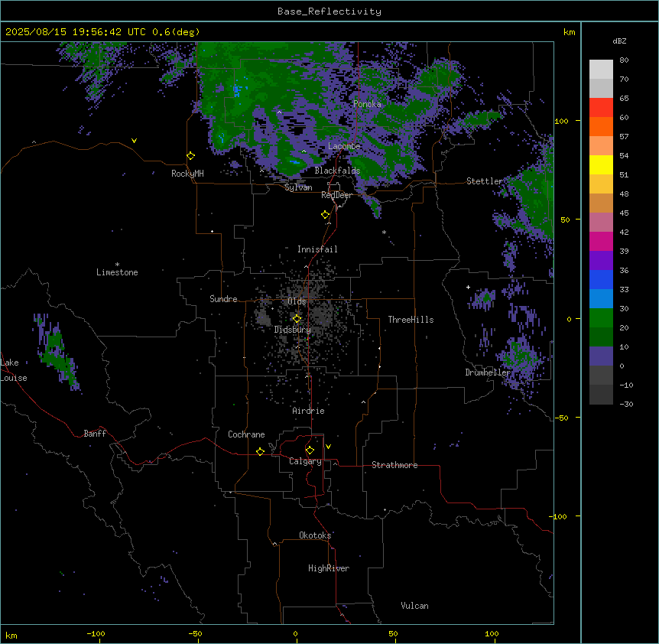Click the bright yellow 51–54 dBZ swatch

point(601,164)
